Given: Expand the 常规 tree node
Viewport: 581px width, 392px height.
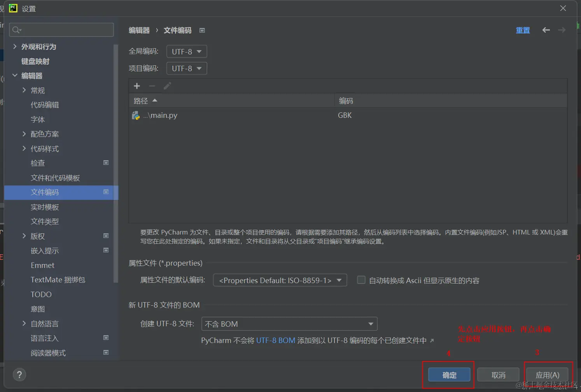Looking at the screenshot, I should 24,90.
